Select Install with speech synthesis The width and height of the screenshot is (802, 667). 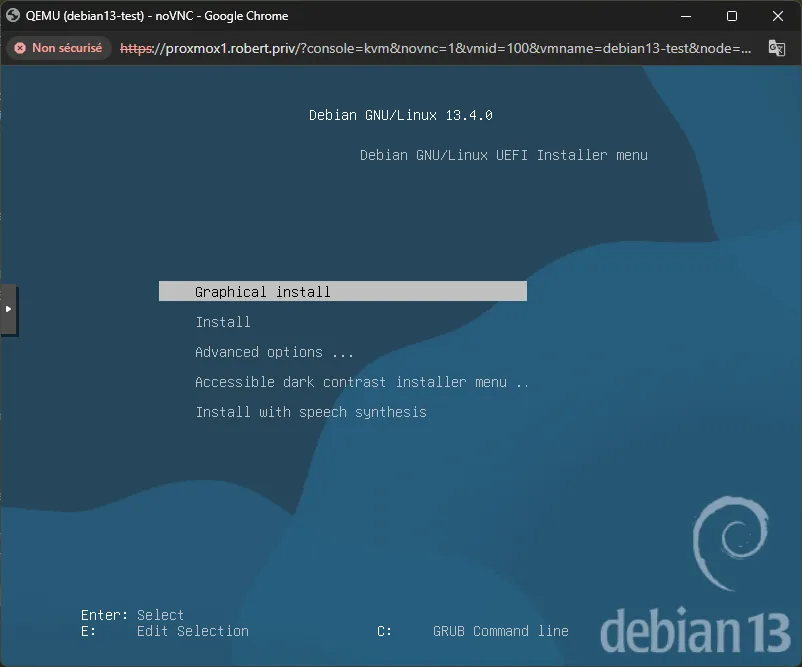[310, 411]
